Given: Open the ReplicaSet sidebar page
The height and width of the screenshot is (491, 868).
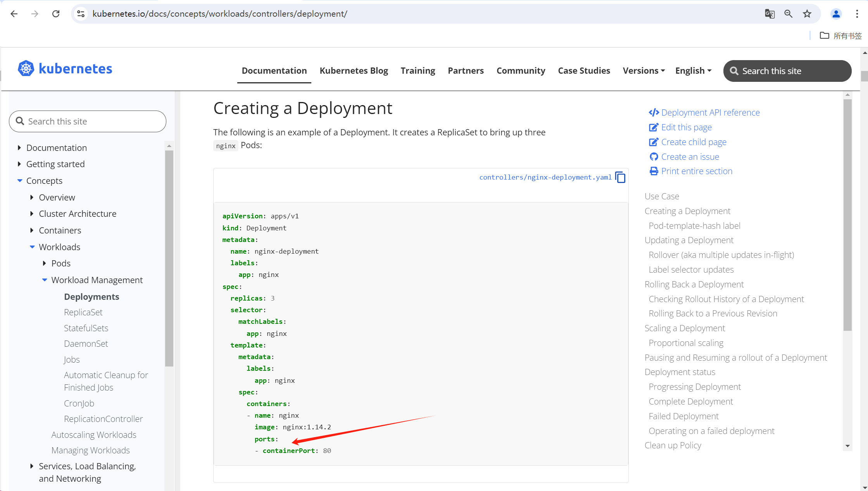Looking at the screenshot, I should [83, 312].
